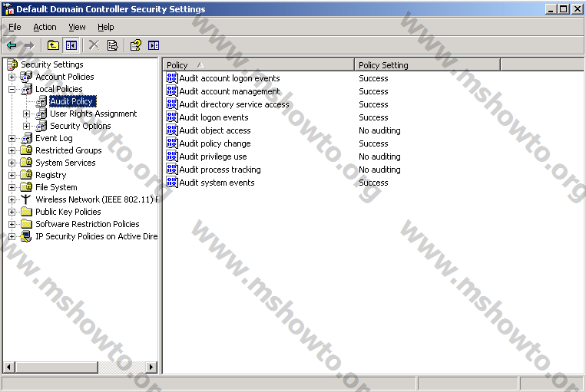The width and height of the screenshot is (586, 392).
Task: Click icon beside Audit privilege use
Action: pos(172,156)
